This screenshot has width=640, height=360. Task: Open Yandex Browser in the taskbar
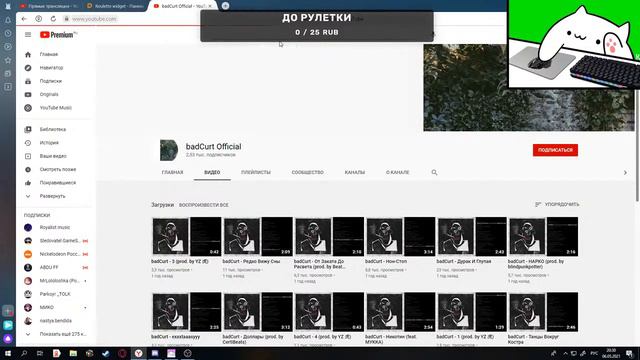pos(138,353)
